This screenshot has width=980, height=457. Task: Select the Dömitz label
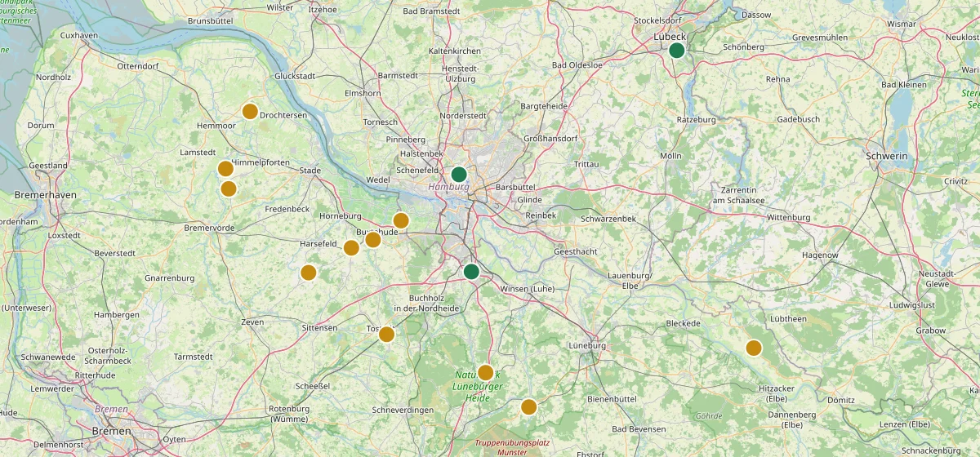tap(841, 400)
